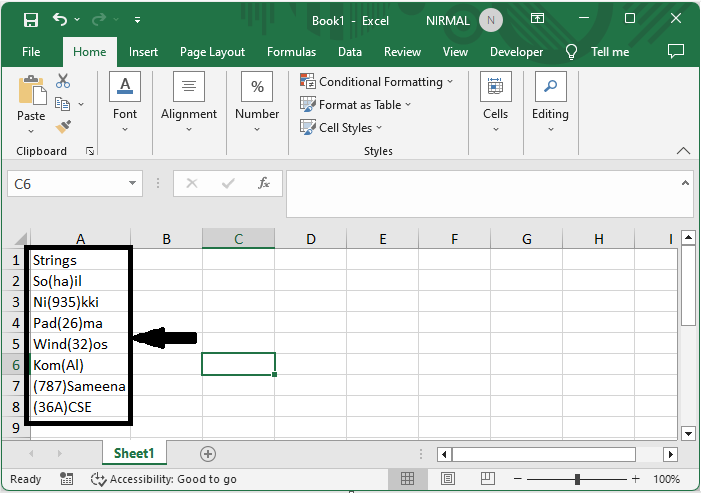Select column B header

(x=166, y=239)
